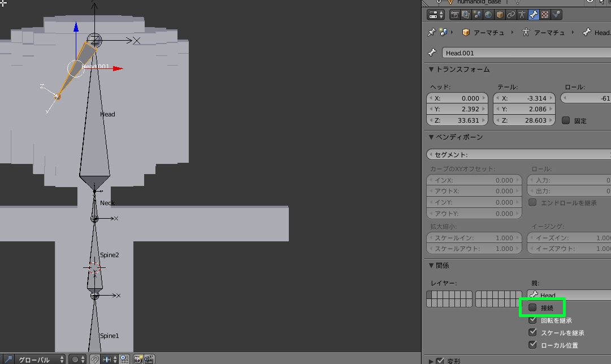Uncheck the スケールを継承 checkbox
The width and height of the screenshot is (611, 364).
coord(532,332)
